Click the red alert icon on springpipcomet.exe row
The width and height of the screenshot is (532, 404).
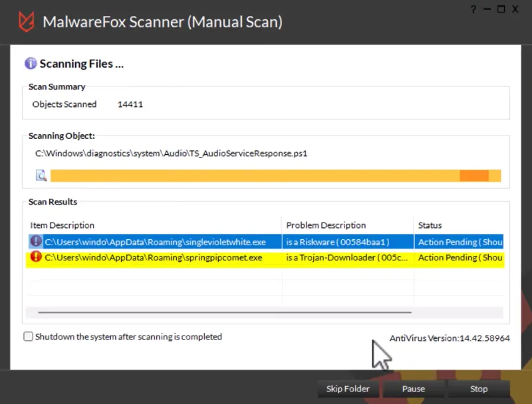36,257
